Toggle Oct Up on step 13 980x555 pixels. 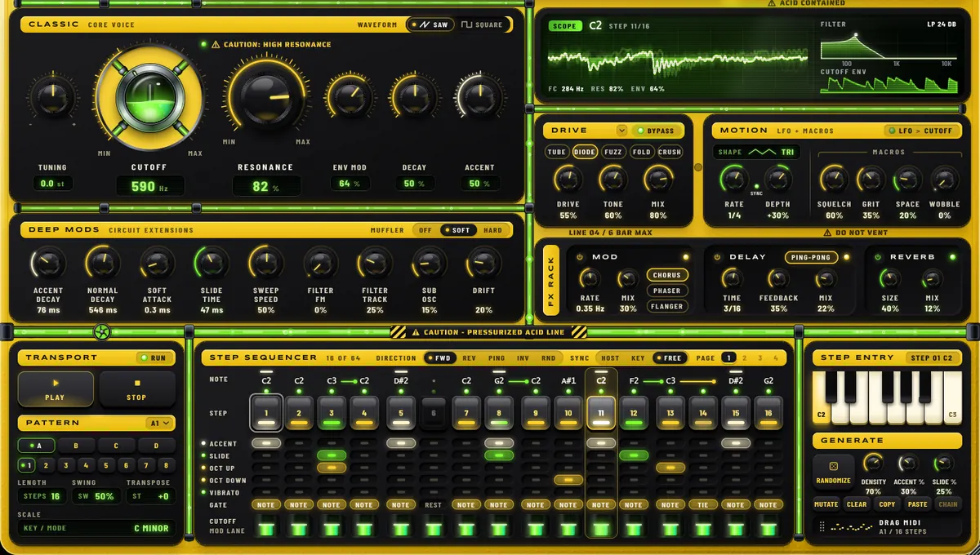click(x=670, y=468)
